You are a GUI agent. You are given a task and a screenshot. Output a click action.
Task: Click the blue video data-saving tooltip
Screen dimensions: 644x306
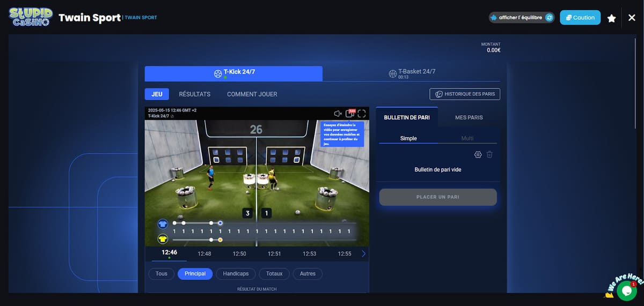(342, 135)
